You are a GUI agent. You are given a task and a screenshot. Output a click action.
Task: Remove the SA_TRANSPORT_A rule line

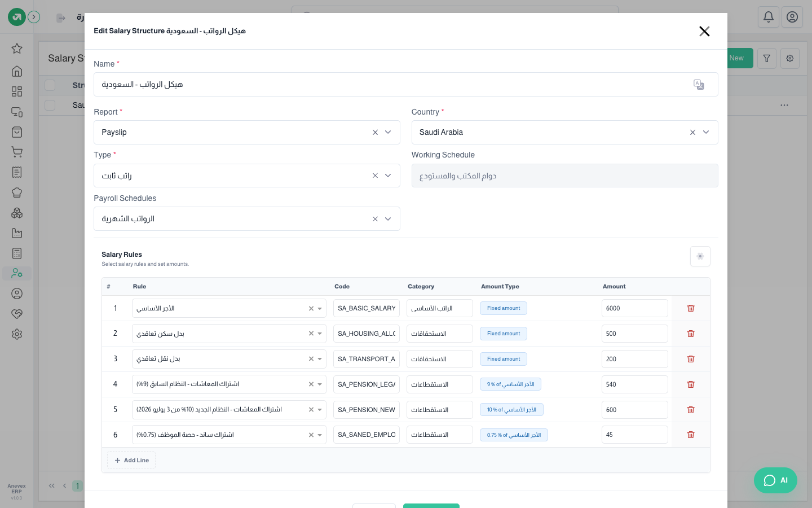(x=691, y=359)
